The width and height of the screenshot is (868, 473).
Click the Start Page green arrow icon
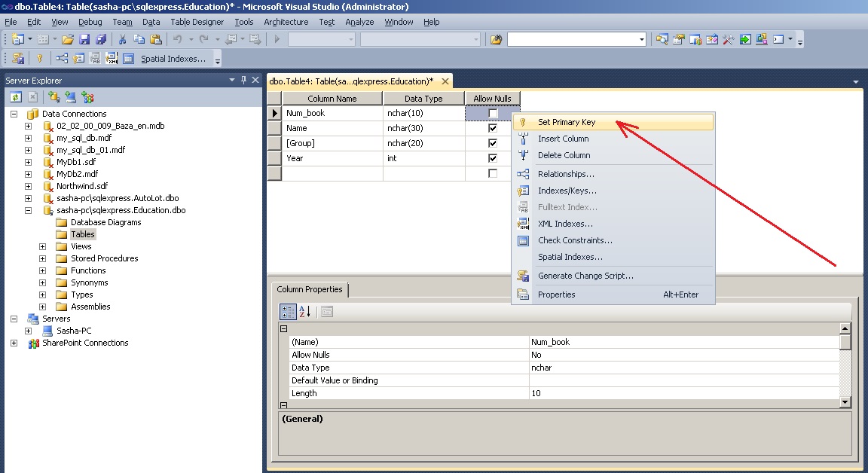pyautogui.click(x=745, y=39)
